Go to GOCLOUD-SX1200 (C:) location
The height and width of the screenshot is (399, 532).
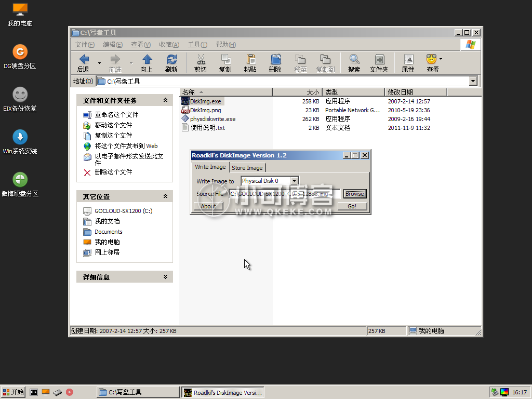pos(124,211)
